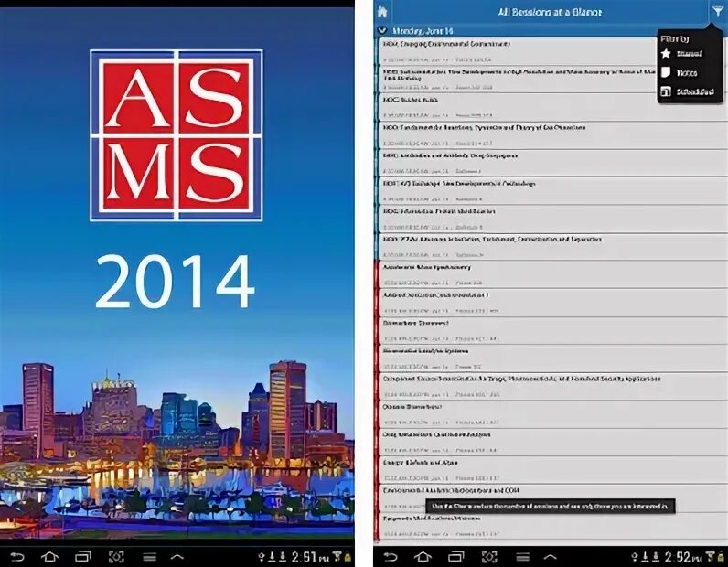Open the menu lines icon on sessions screen
The height and width of the screenshot is (567, 728).
coord(522,556)
